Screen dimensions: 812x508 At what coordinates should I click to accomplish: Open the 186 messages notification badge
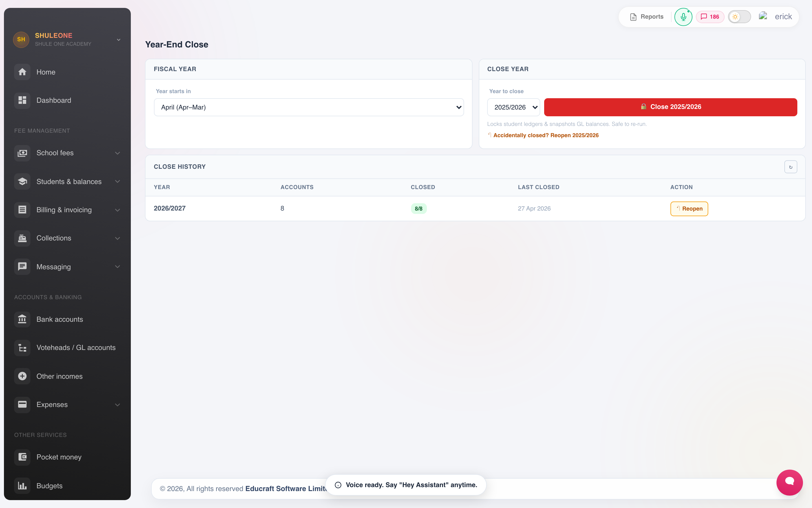710,17
